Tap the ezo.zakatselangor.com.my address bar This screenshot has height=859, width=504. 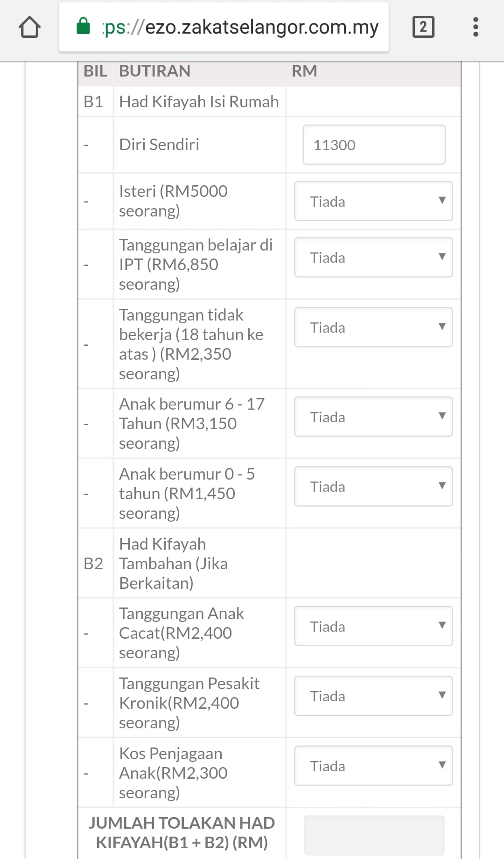click(x=224, y=27)
